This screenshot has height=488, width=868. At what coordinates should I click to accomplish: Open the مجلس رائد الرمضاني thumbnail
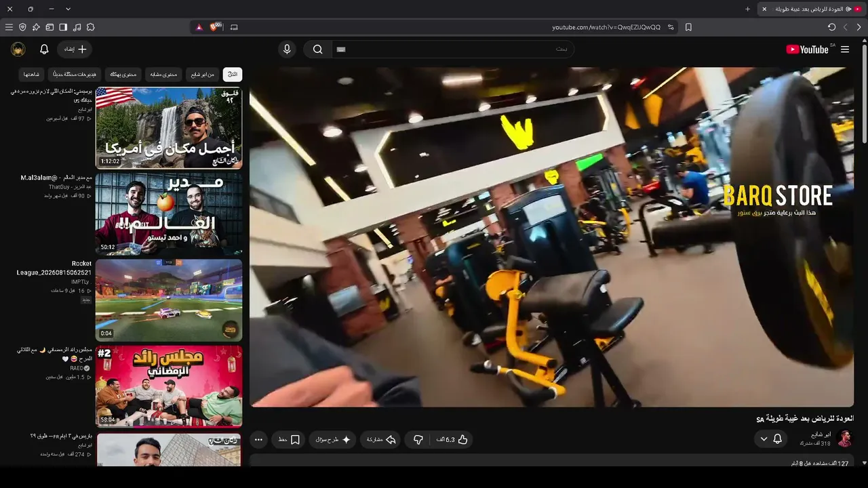coord(169,387)
